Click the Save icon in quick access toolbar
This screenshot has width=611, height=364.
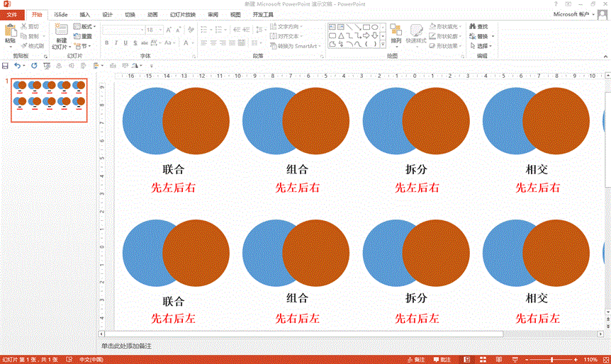6,66
